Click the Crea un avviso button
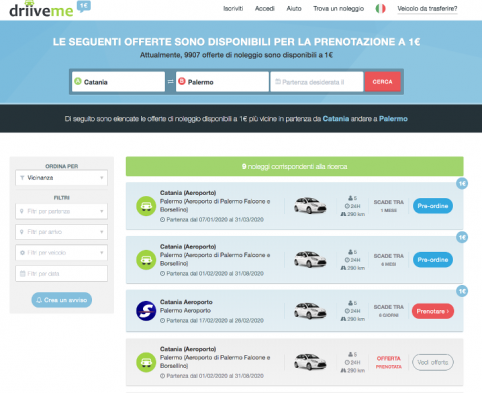The image size is (482, 393). click(62, 300)
